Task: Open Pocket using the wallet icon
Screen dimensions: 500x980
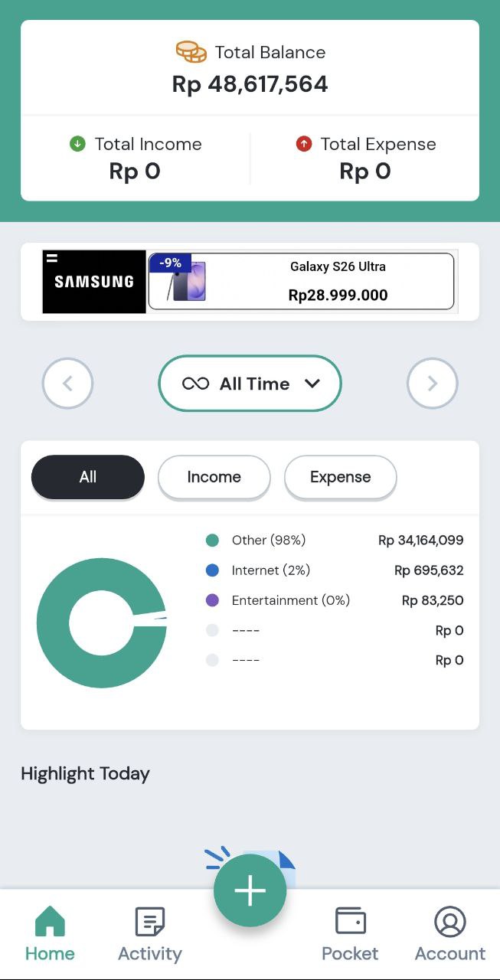Action: pos(350,921)
